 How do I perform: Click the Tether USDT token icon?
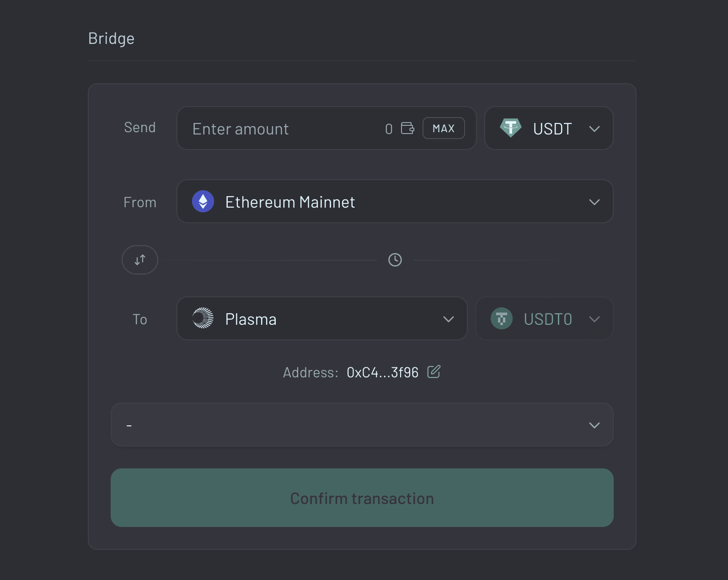point(511,128)
